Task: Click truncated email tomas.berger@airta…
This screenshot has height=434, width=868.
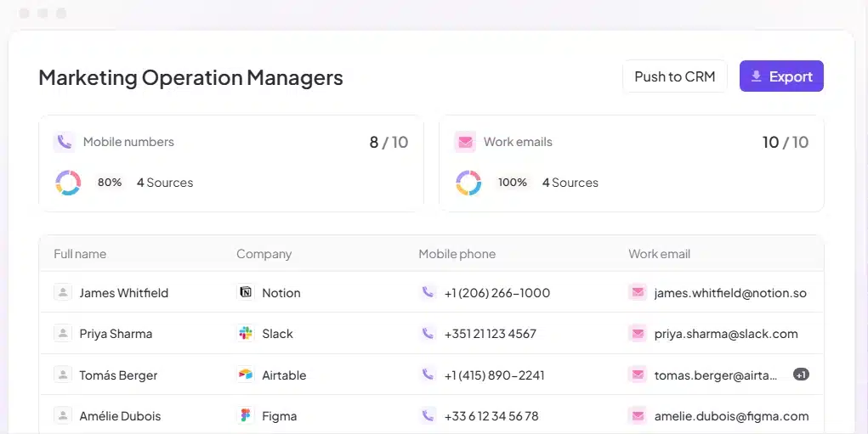Action: pyautogui.click(x=716, y=375)
